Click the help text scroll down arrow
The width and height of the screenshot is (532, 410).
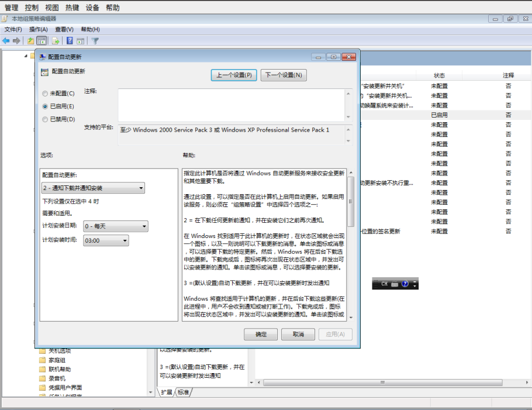pos(351,318)
